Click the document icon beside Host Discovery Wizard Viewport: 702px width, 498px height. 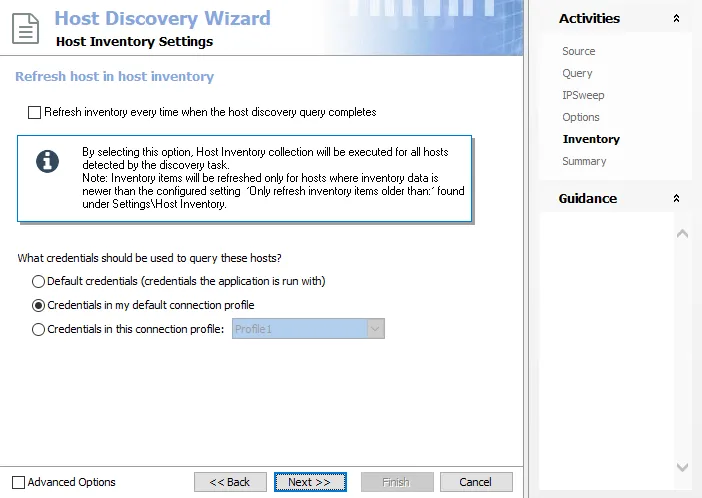pos(26,29)
